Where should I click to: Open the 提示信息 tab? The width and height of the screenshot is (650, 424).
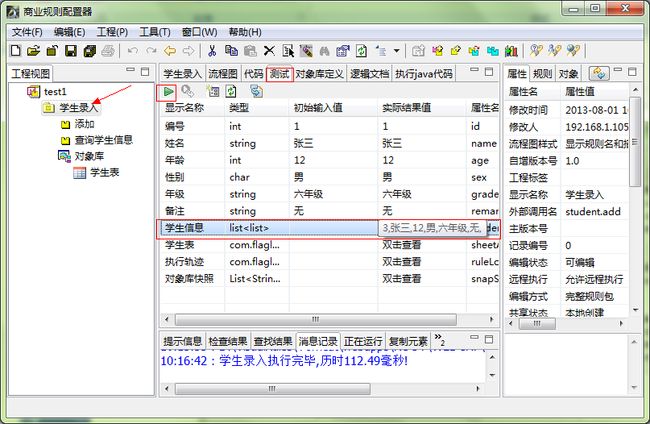click(x=182, y=341)
